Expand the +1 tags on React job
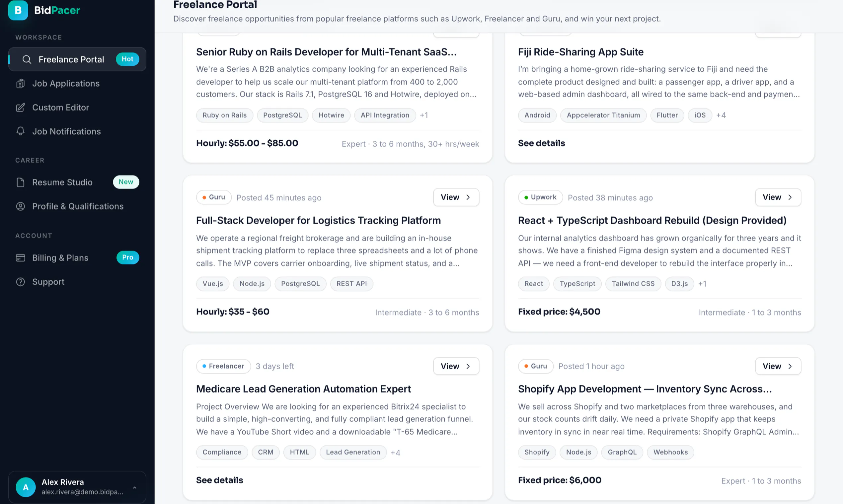The height and width of the screenshot is (504, 843). (702, 284)
